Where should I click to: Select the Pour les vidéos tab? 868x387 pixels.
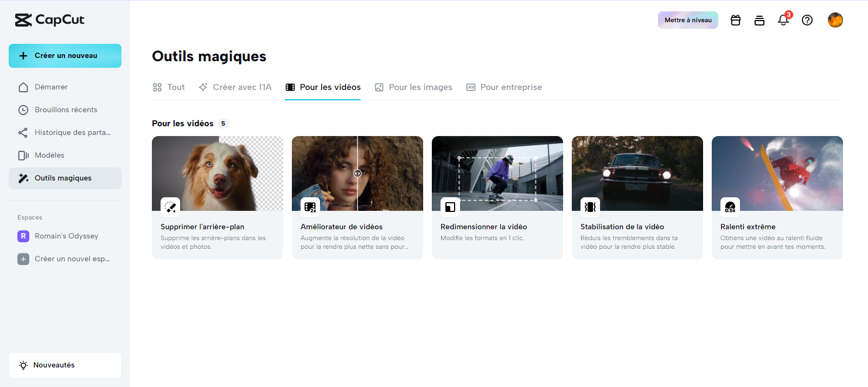[323, 87]
